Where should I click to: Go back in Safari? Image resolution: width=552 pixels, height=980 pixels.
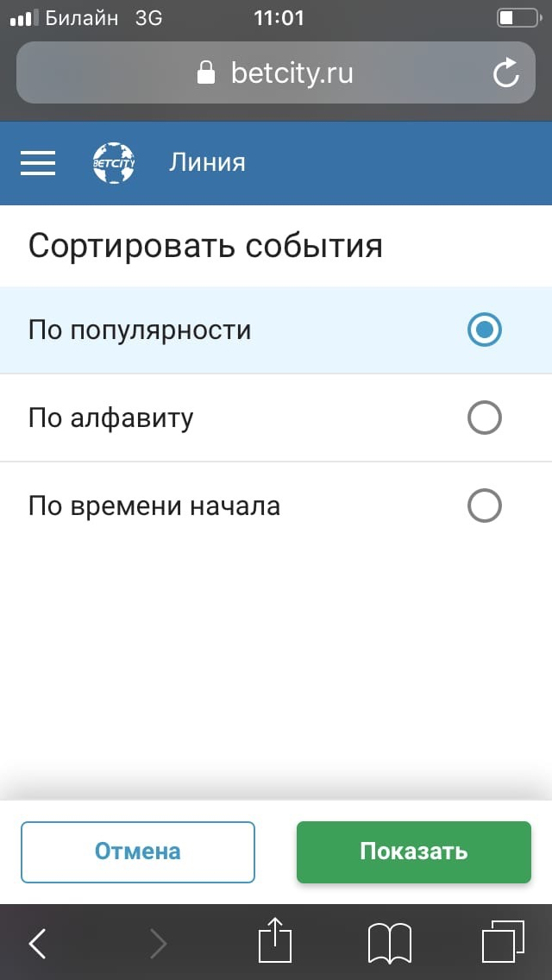(x=37, y=944)
